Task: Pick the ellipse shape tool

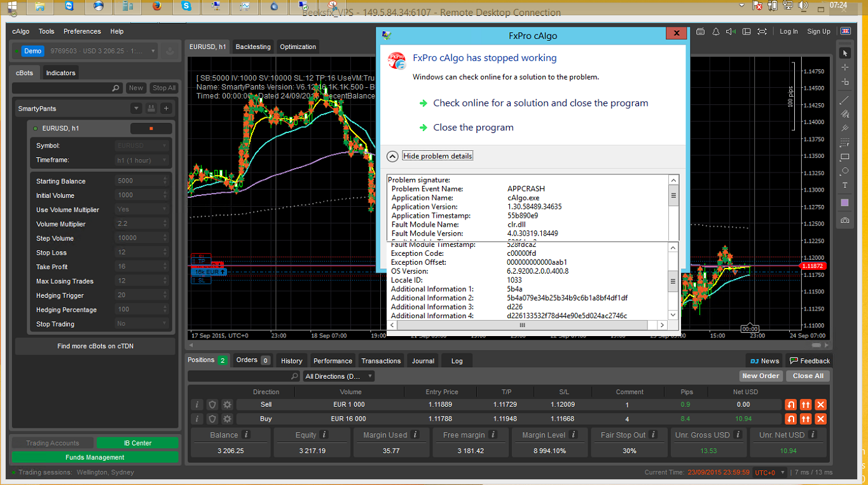Action: [845, 171]
